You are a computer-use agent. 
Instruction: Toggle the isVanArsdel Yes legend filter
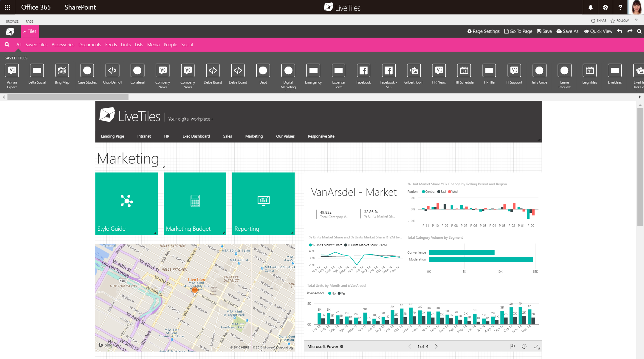pos(342,293)
